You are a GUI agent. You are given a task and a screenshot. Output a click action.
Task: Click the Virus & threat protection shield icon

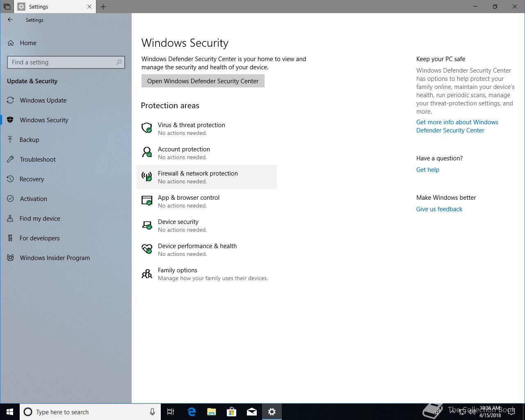click(146, 128)
